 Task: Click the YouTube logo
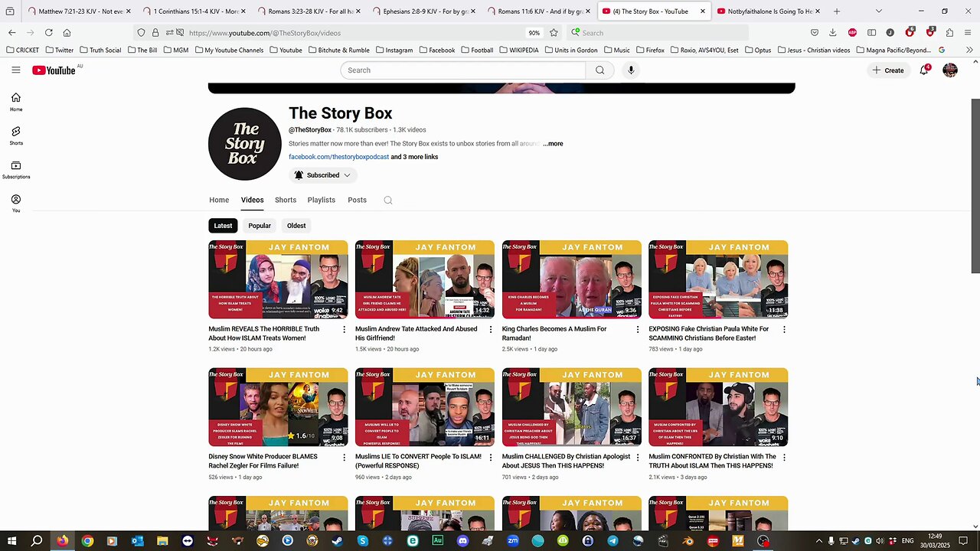click(x=54, y=70)
